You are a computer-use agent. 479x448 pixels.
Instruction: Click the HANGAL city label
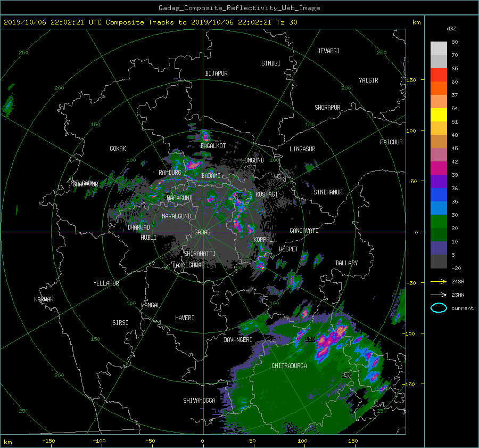[x=150, y=305]
